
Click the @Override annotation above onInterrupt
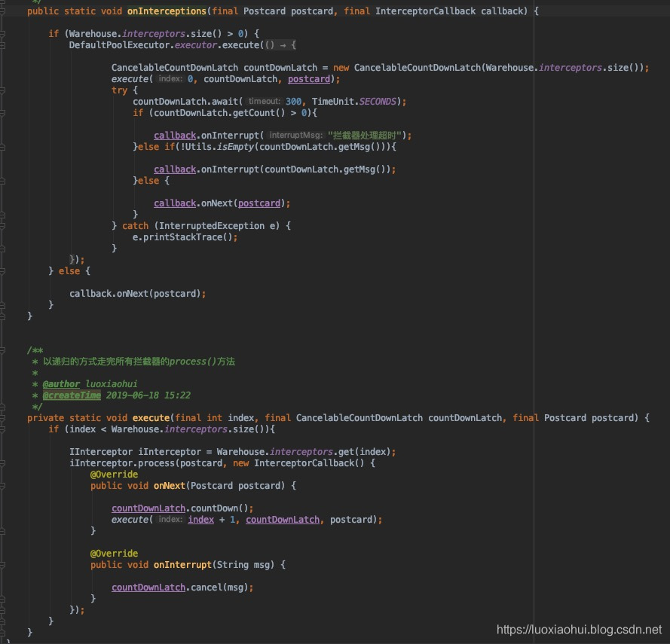tap(114, 554)
